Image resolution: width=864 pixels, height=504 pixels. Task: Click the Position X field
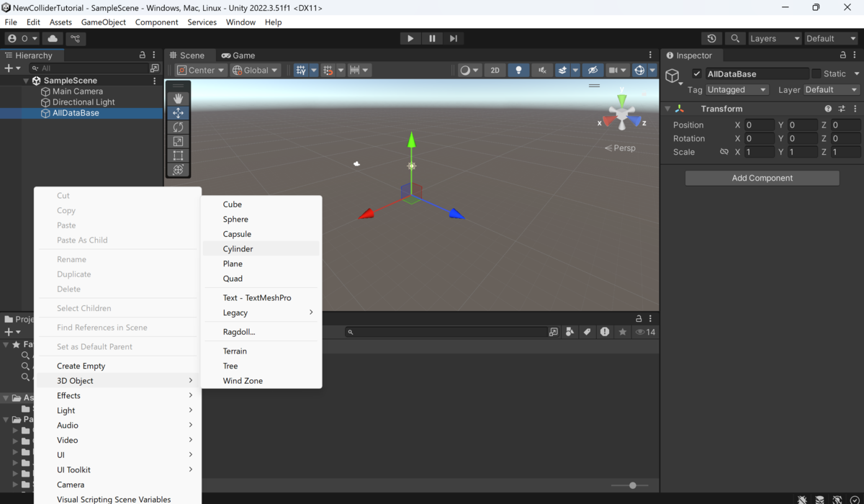(759, 125)
